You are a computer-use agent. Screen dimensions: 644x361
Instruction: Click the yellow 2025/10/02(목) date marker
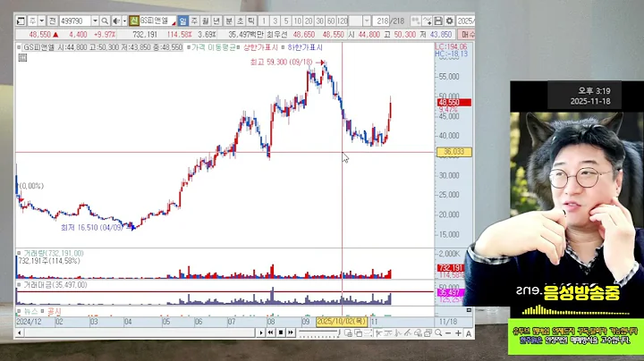[342, 321]
